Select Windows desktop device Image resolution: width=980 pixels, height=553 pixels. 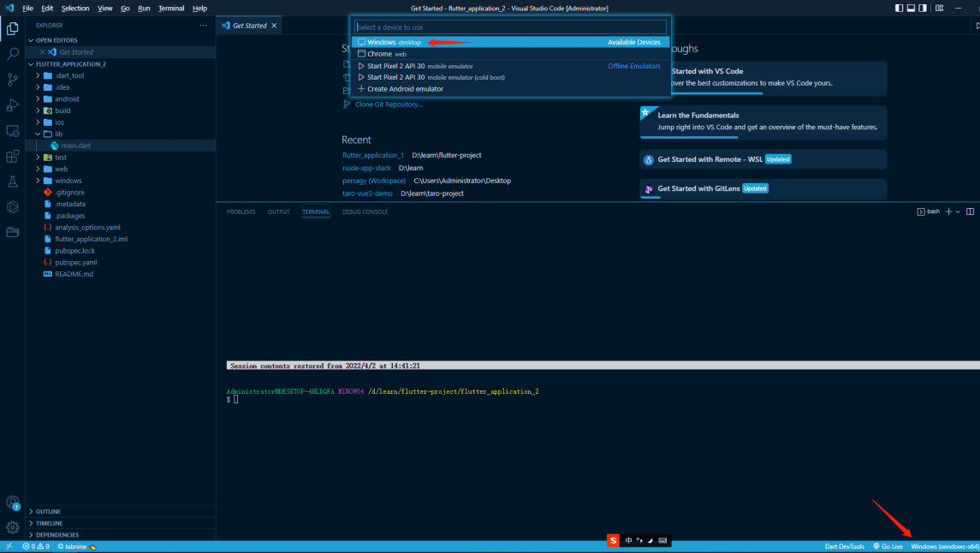coord(510,43)
